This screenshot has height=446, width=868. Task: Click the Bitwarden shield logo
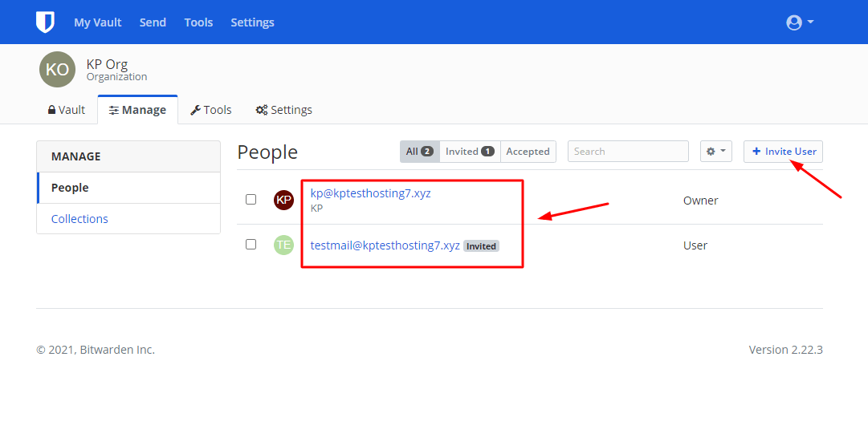tap(46, 22)
